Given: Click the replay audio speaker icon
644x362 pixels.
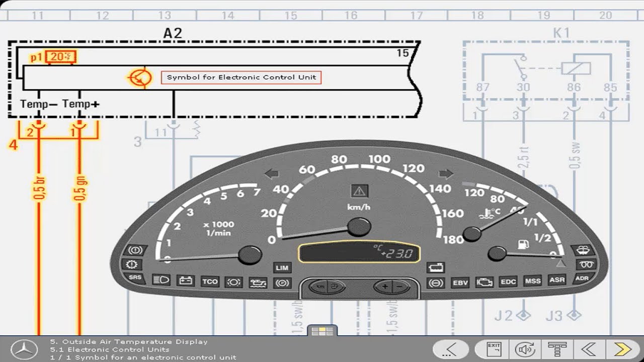Looking at the screenshot, I should coord(525,349).
